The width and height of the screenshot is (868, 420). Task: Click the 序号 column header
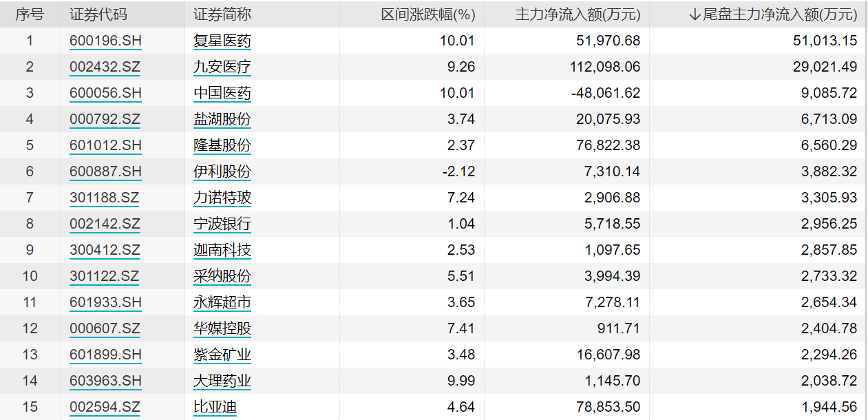(x=30, y=14)
